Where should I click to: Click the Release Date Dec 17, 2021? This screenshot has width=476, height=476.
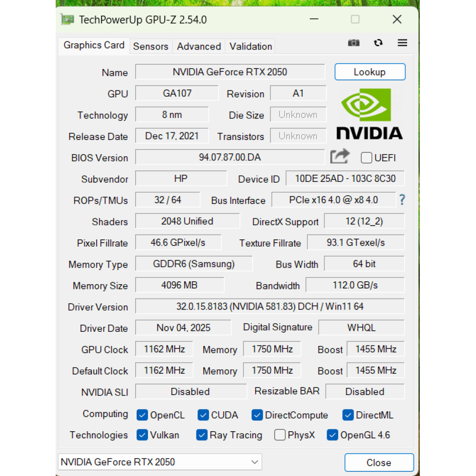172,136
